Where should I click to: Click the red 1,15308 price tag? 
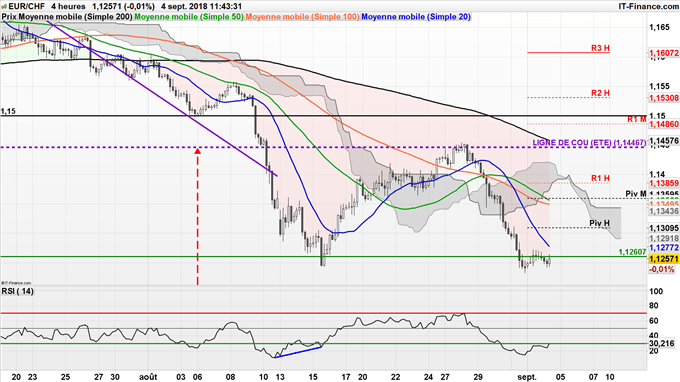coord(664,98)
